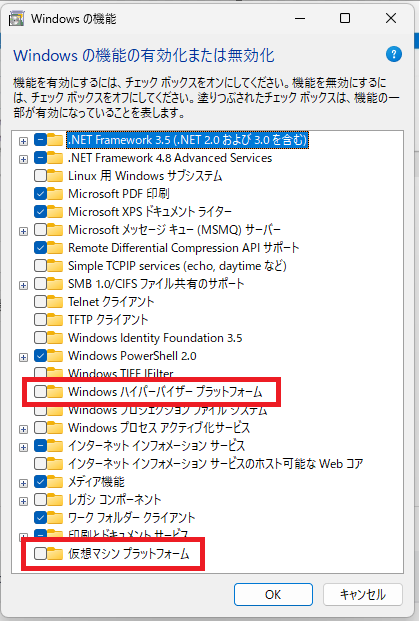Expand メディア機能 tree node
This screenshot has height=621, width=420.
point(23,483)
